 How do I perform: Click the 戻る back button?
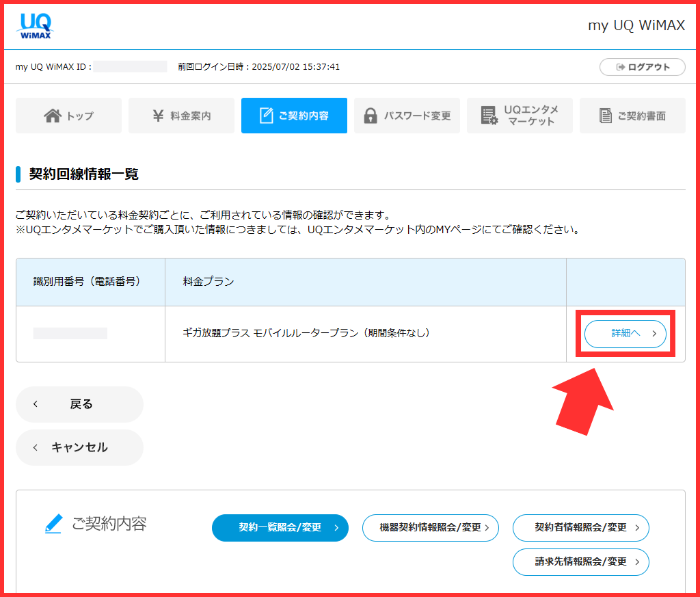pyautogui.click(x=79, y=404)
